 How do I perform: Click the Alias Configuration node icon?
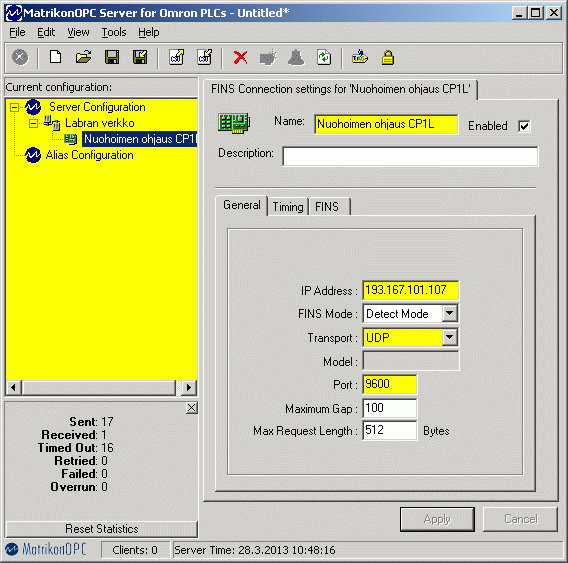pyautogui.click(x=33, y=155)
